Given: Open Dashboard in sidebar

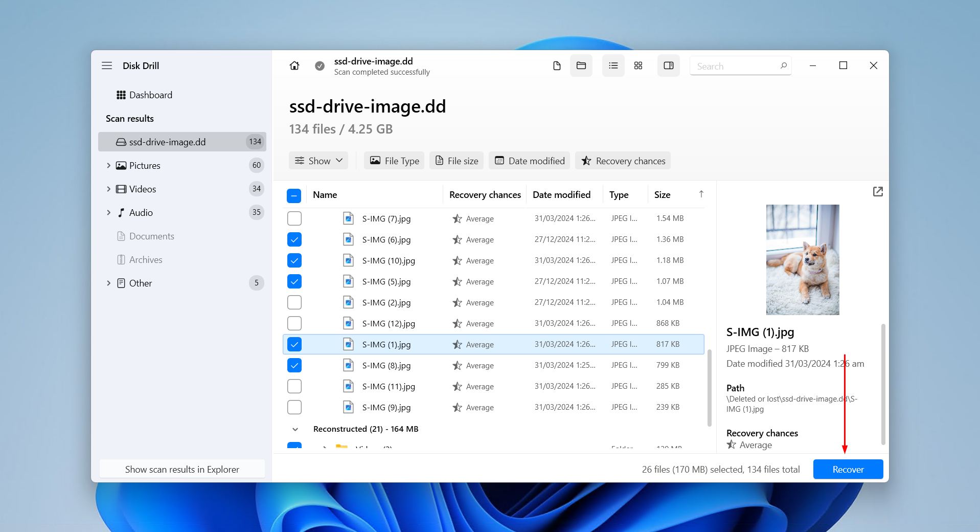Looking at the screenshot, I should pyautogui.click(x=183, y=95).
